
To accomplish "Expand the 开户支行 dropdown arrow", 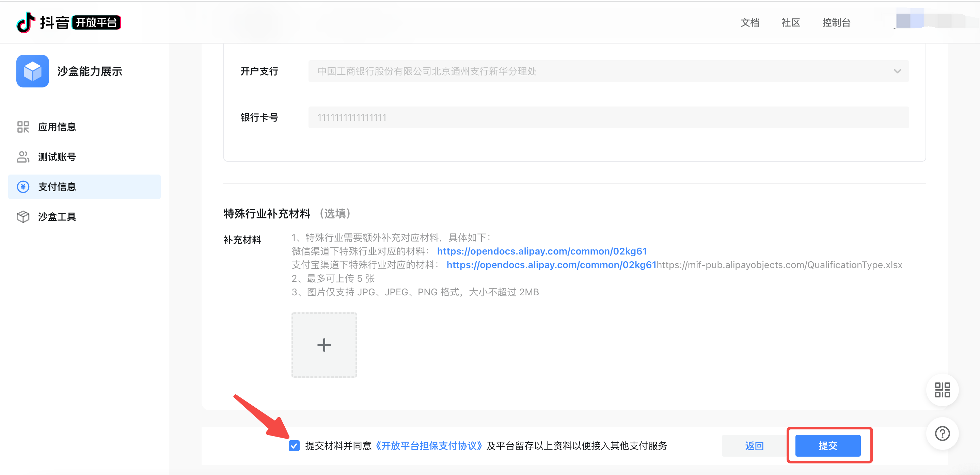I will click(x=898, y=71).
